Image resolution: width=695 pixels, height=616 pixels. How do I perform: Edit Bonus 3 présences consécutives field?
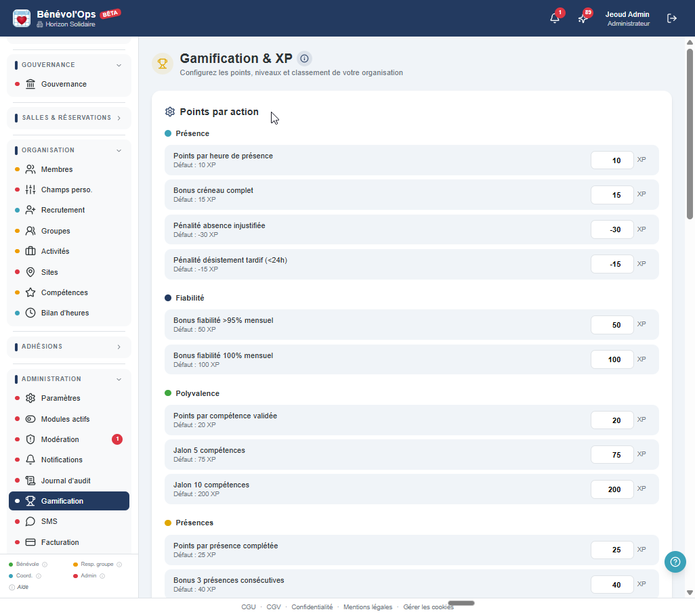click(x=612, y=585)
